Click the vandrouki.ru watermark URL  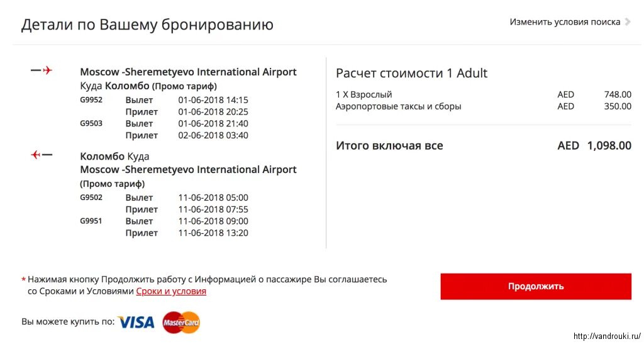point(607,336)
